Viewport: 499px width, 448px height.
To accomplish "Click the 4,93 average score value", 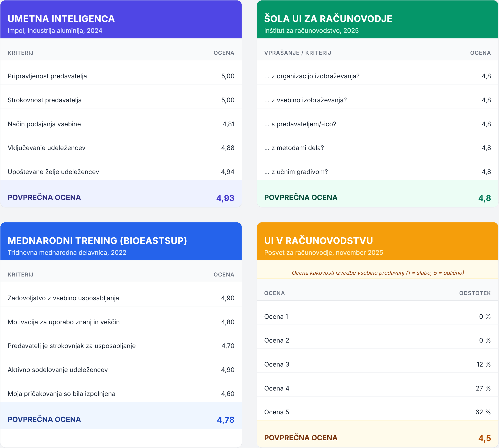I will 225,198.
